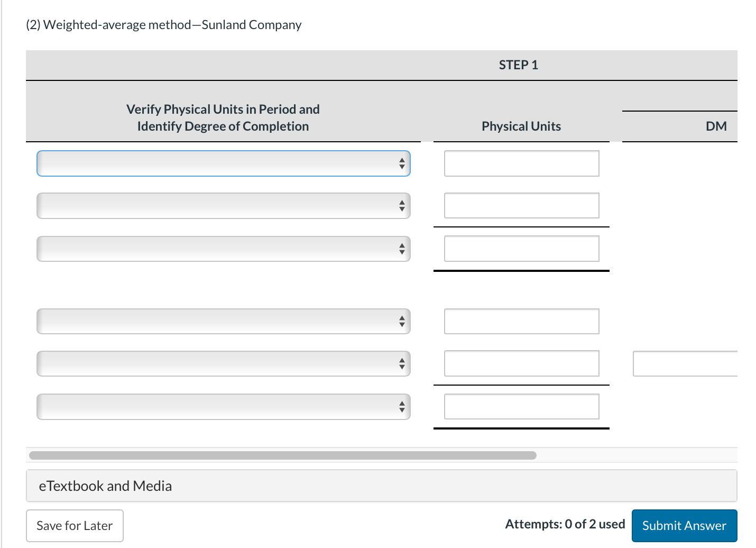Click the arrows icon on the fifth dropdown
The image size is (756, 548).
(x=402, y=363)
